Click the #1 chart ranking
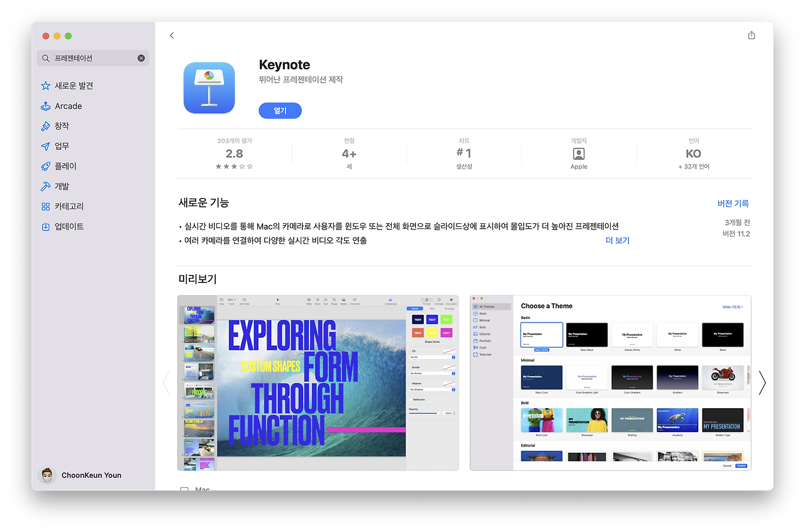 coord(464,153)
